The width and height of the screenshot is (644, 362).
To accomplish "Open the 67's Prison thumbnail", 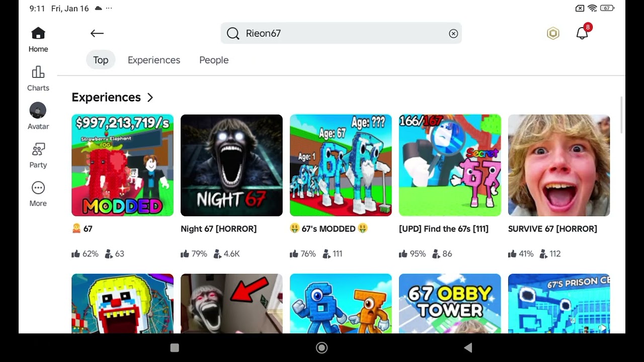I will click(x=559, y=303).
